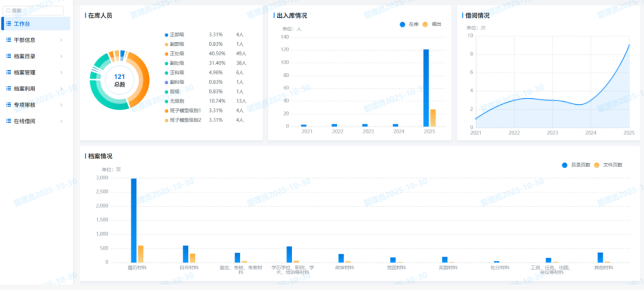Image resolution: width=644 pixels, height=290 pixels.
Task: Click the list icon beside 档案管理
Action: pos(8,72)
